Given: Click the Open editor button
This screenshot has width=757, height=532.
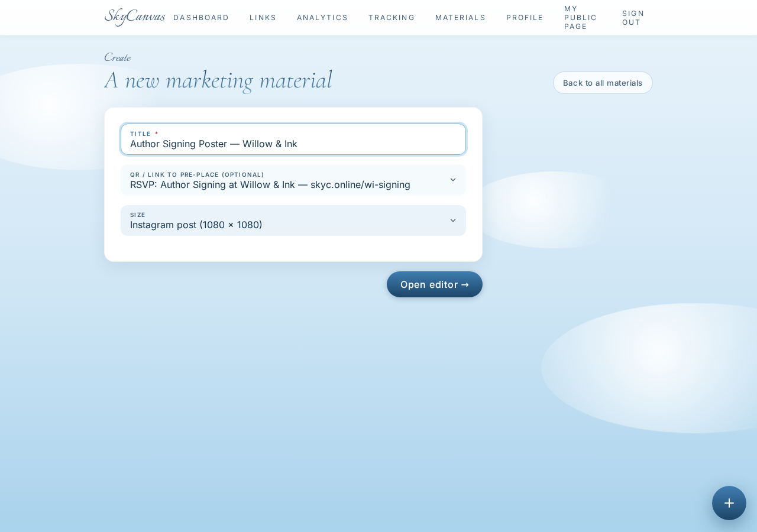Looking at the screenshot, I should point(435,284).
